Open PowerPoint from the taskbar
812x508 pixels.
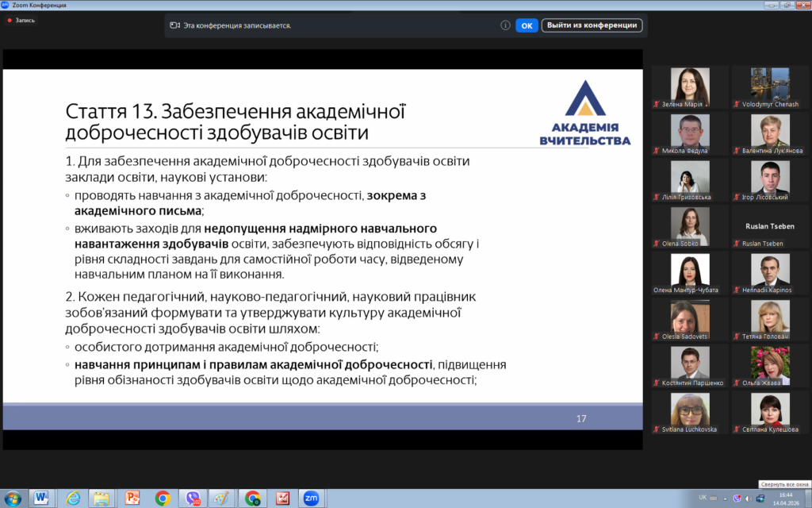[132, 498]
